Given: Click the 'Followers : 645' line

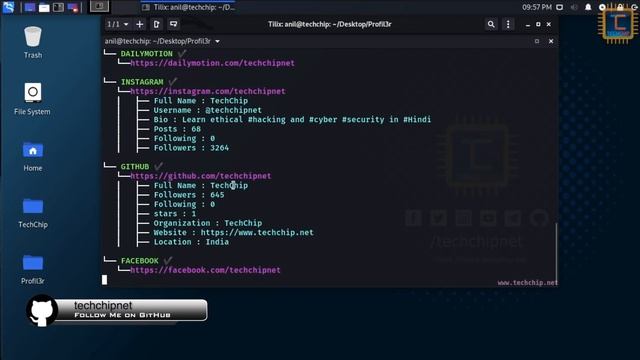Looking at the screenshot, I should point(189,195).
